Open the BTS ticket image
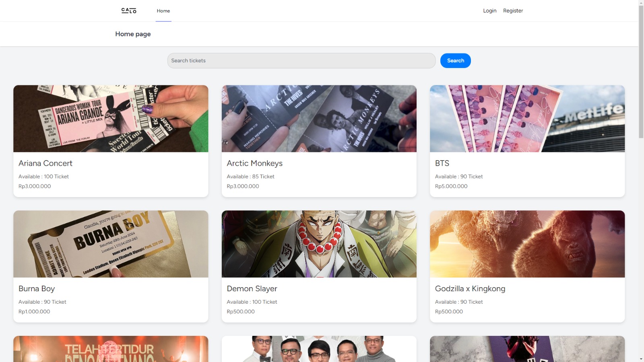644x362 pixels. (527, 119)
